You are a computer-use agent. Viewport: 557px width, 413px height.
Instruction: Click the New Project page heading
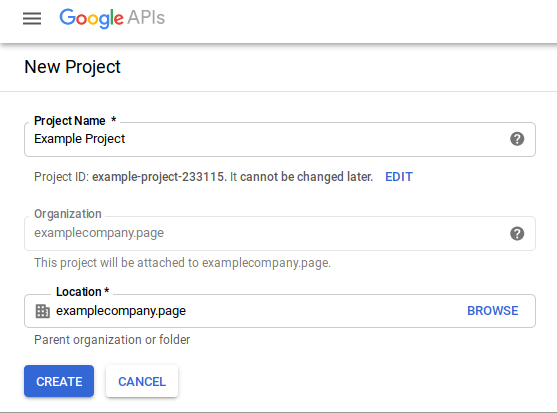[x=72, y=67]
